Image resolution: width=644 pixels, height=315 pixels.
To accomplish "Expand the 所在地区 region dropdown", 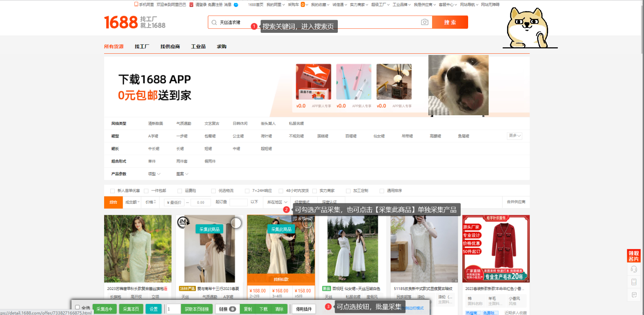I will [277, 202].
